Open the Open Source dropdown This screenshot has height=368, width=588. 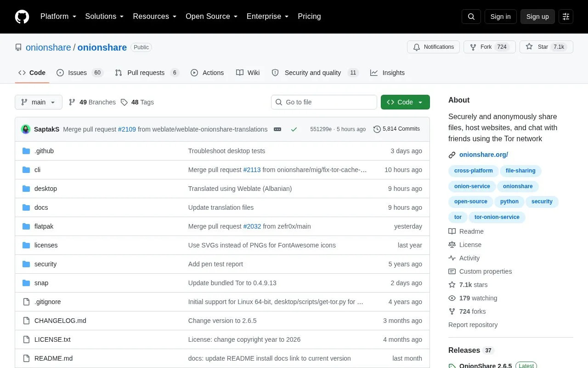coord(211,17)
